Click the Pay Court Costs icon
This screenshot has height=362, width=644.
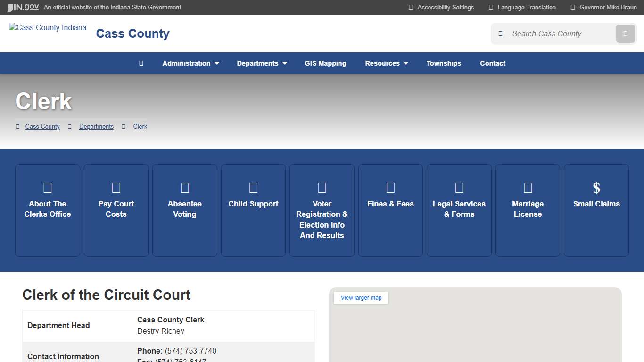(x=116, y=187)
